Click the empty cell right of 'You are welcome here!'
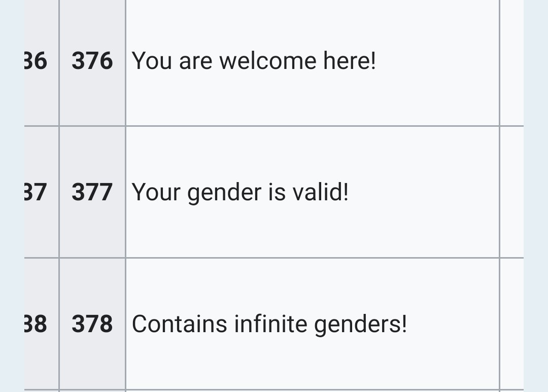Image resolution: width=548 pixels, height=392 pixels. pyautogui.click(x=511, y=61)
